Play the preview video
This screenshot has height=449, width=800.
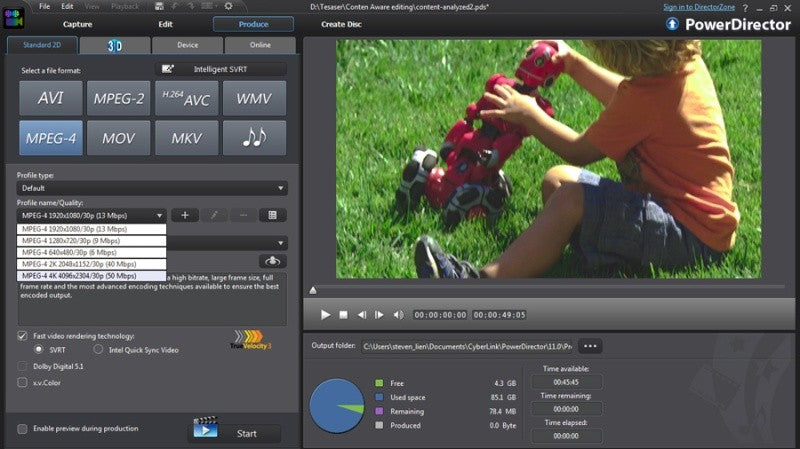pos(325,315)
